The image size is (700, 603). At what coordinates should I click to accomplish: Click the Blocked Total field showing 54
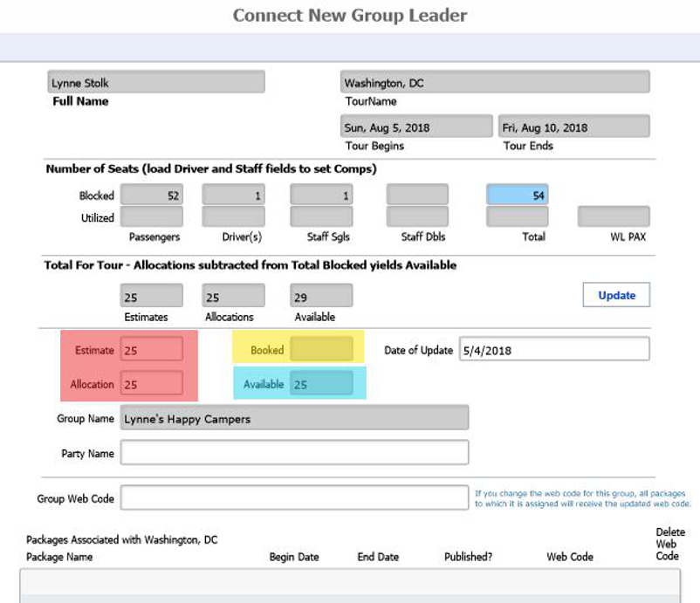[x=517, y=195]
